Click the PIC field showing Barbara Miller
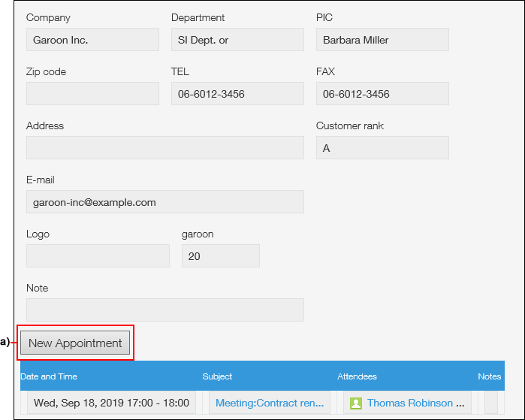Viewport: 525px width, 420px height. pyautogui.click(x=382, y=40)
